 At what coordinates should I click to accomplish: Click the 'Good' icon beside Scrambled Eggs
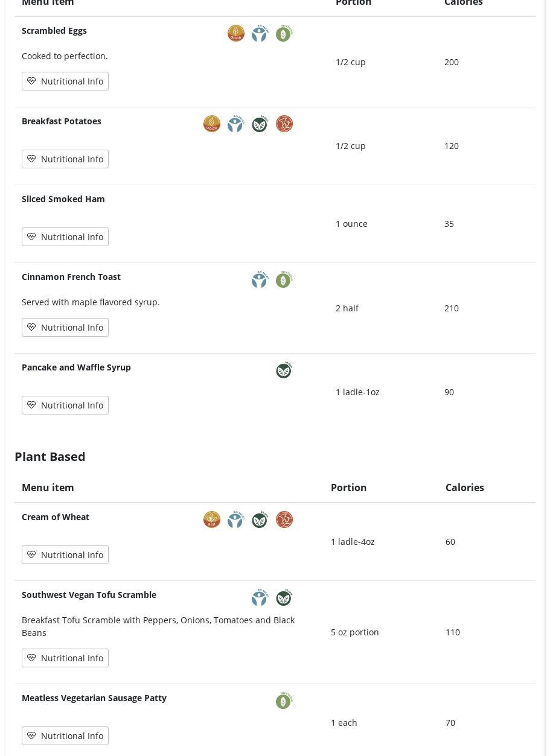[x=236, y=33]
